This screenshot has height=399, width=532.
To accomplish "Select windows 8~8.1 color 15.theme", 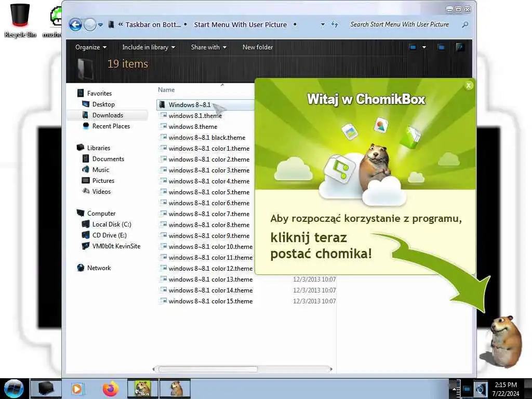I will (210, 301).
